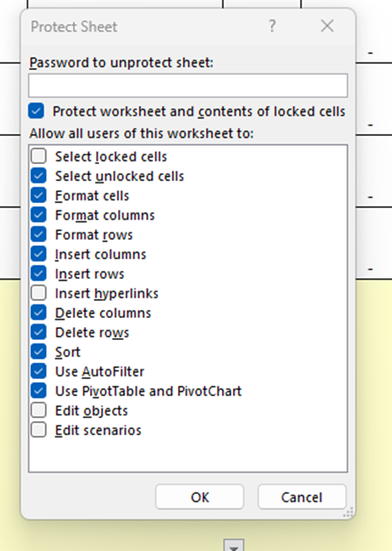This screenshot has height=551, width=392.
Task: Click the dialog resize grip corner
Action: click(x=348, y=513)
